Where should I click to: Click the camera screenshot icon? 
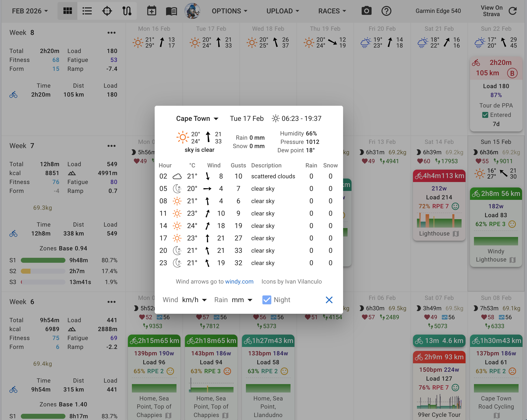pos(366,11)
